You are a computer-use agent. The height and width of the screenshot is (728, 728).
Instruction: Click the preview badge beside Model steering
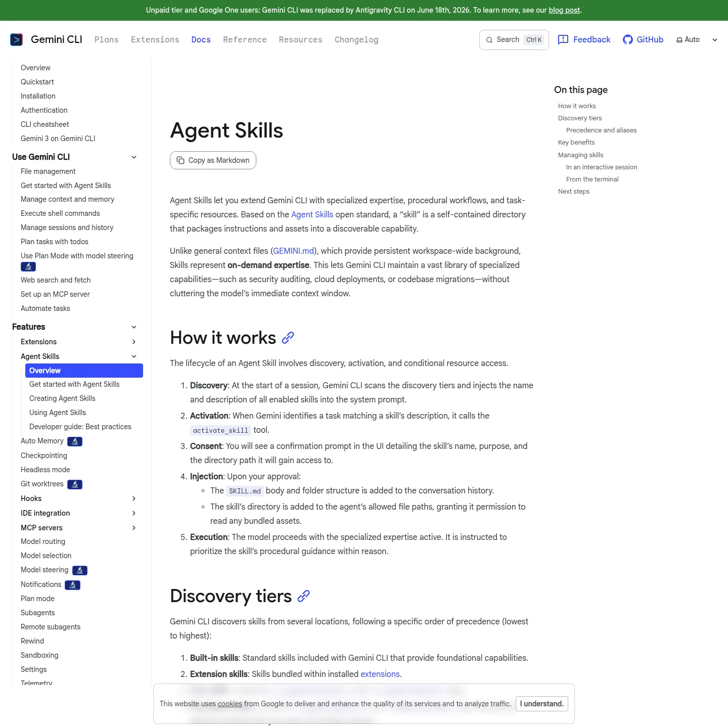click(x=80, y=570)
